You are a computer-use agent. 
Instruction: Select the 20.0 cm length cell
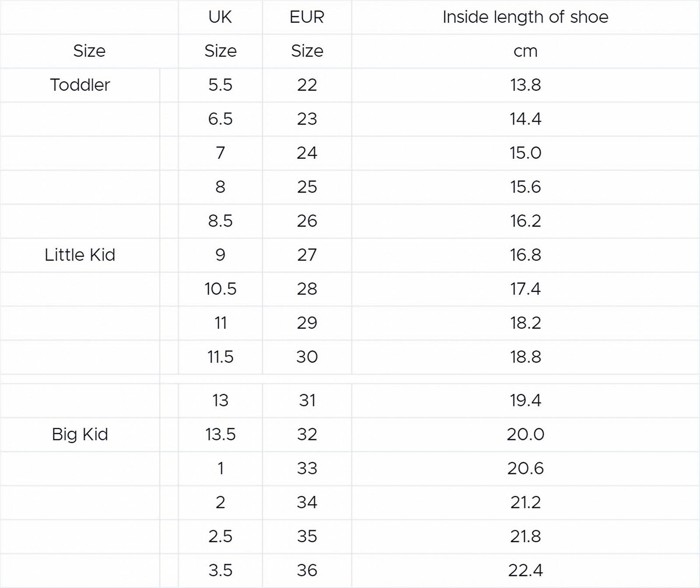(525, 434)
